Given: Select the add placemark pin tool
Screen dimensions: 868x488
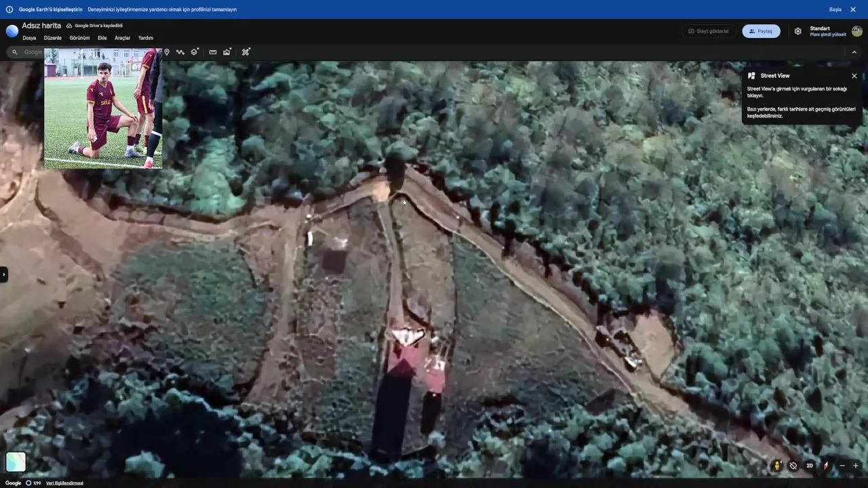Looking at the screenshot, I should click(x=167, y=52).
